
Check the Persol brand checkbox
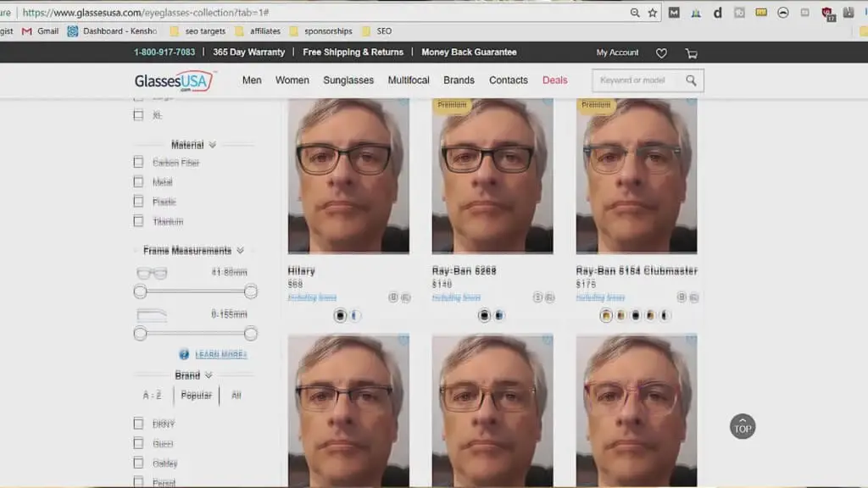click(138, 481)
